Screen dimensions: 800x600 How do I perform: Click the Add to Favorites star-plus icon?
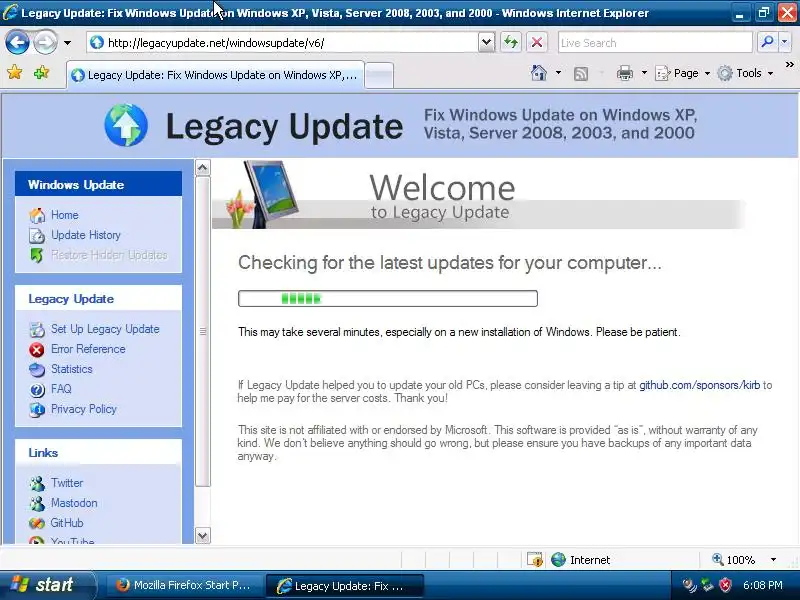coord(41,73)
